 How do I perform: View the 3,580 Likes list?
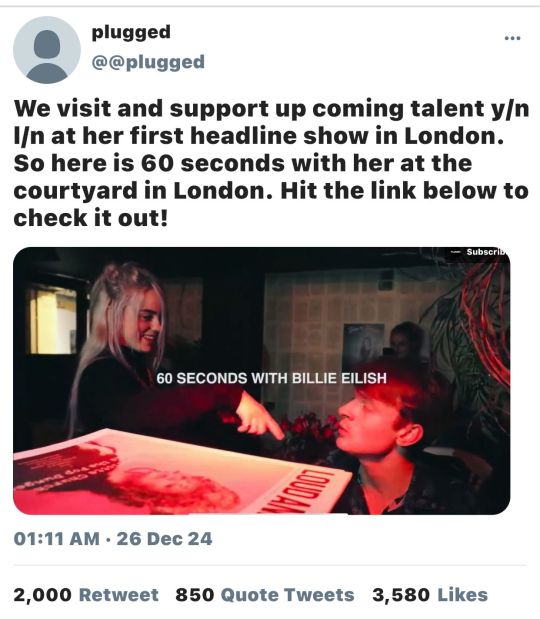pyautogui.click(x=430, y=595)
